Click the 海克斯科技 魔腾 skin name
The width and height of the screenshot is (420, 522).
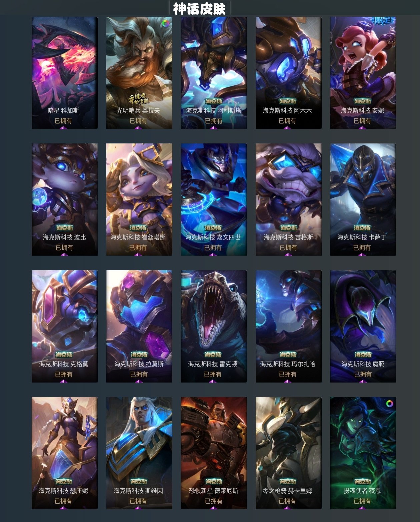(x=363, y=364)
